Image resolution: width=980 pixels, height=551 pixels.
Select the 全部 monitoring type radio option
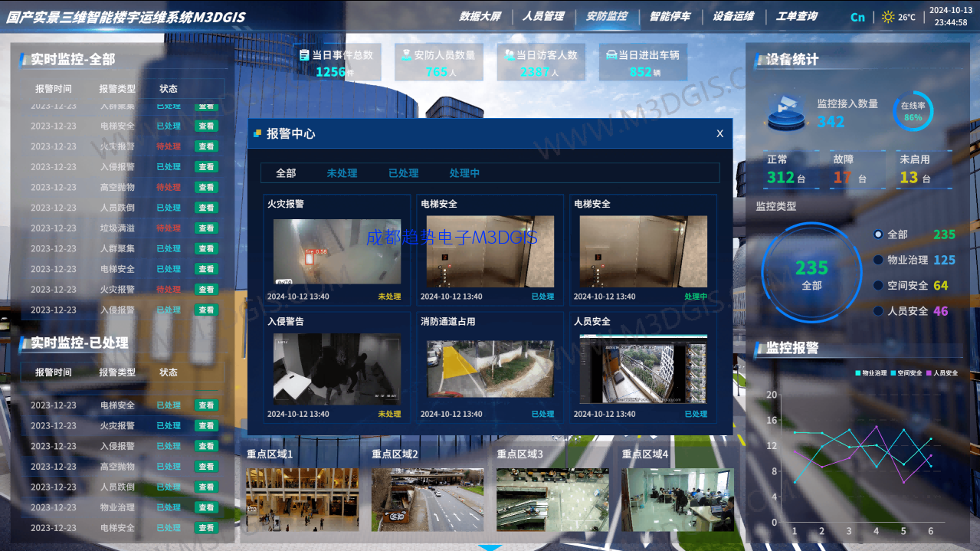click(x=878, y=235)
